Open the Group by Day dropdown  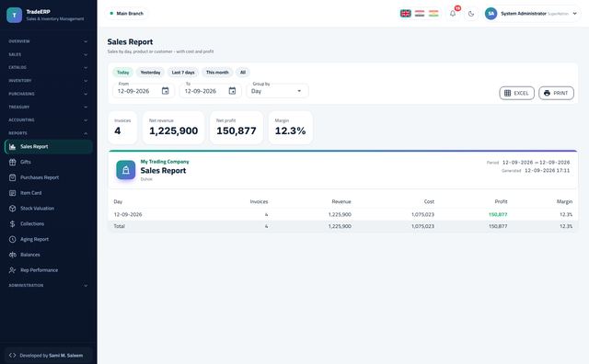[277, 91]
